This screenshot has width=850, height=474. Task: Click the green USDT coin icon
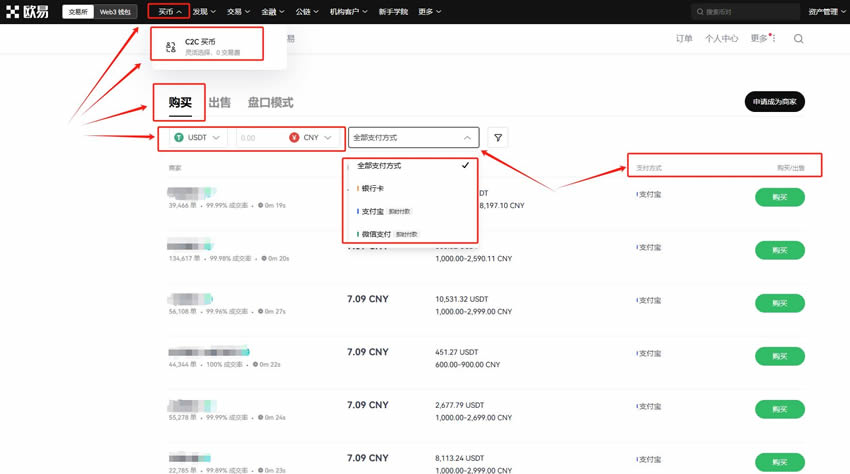(x=179, y=138)
